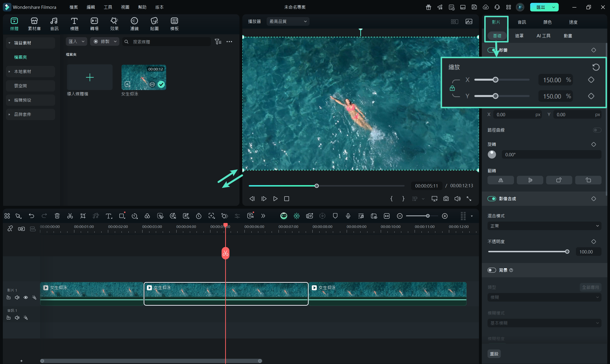Open the 素材庫 stock media panel
This screenshot has height=364, width=610.
(34, 24)
